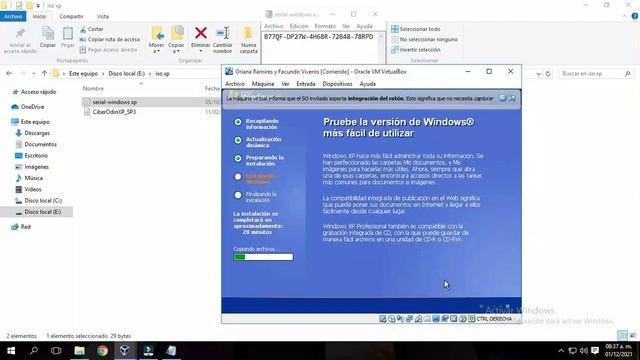The height and width of the screenshot is (360, 640).
Task: Click the VirtualBox USB devices indicator
Action: (x=418, y=319)
